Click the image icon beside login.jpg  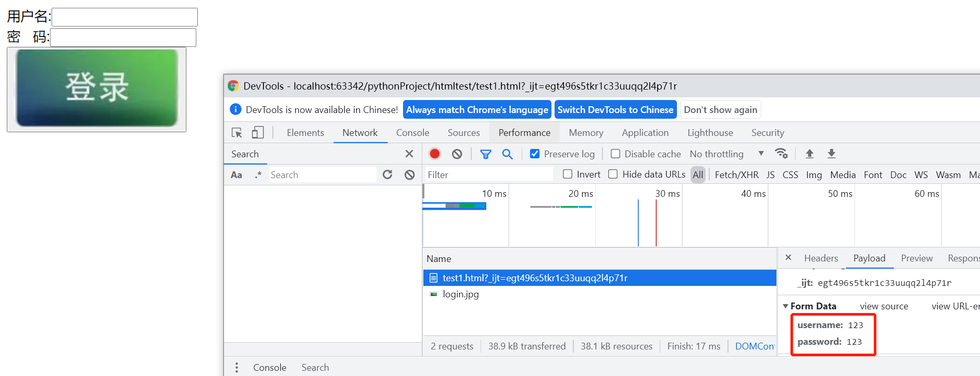pos(433,294)
